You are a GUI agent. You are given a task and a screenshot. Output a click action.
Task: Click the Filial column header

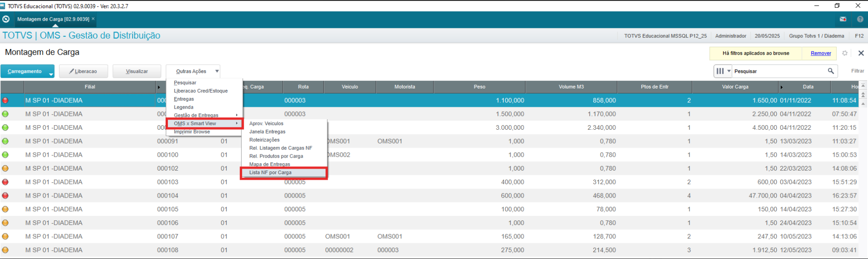tap(90, 87)
